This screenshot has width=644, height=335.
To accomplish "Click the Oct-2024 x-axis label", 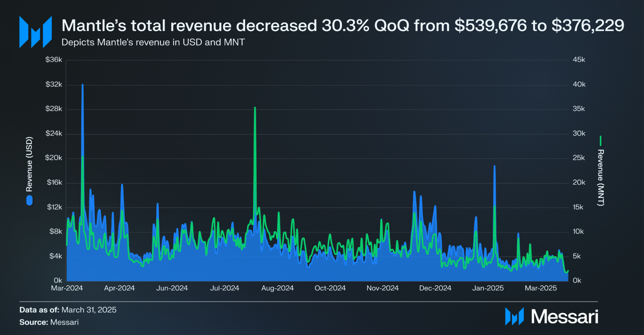I will 330,288.
